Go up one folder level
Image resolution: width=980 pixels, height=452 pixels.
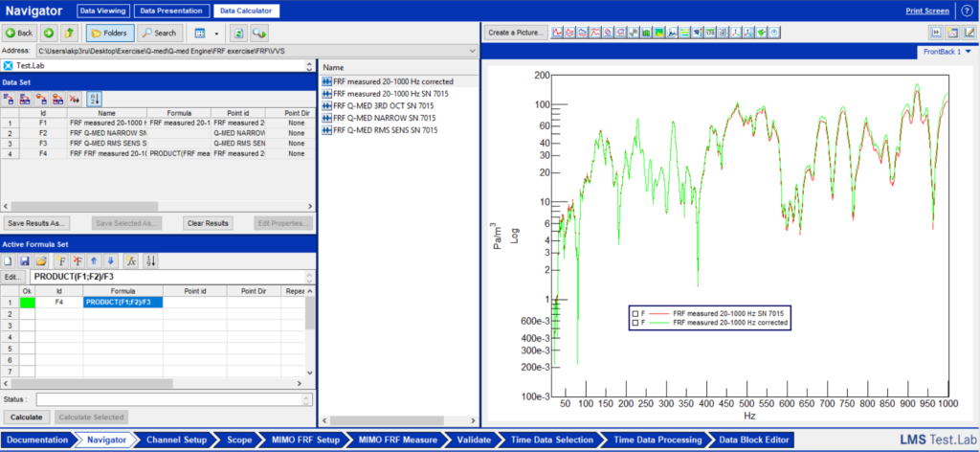[70, 33]
